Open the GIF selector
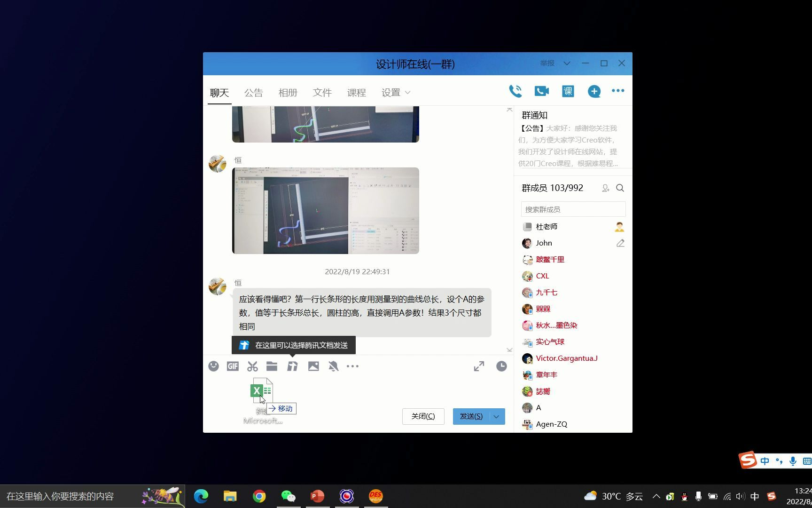Image resolution: width=812 pixels, height=508 pixels. (x=233, y=366)
